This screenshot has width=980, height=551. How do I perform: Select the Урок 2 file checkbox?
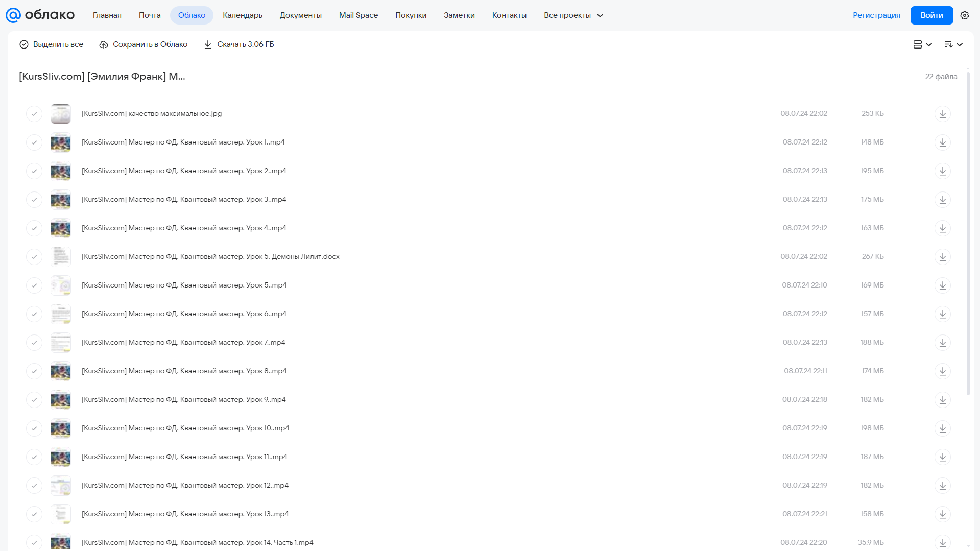click(34, 171)
